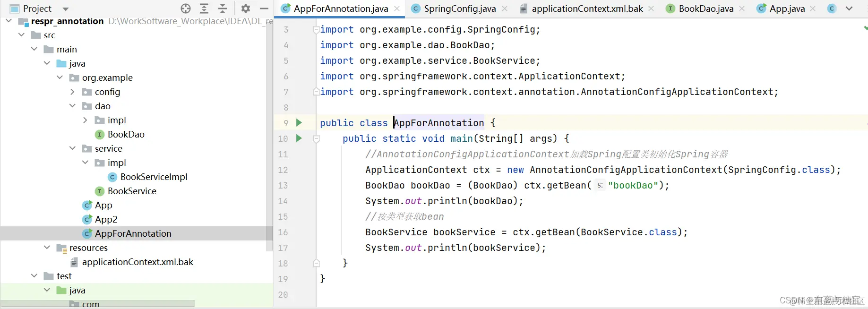
Task: Click SpringConfig.class reference on line 12
Action: tap(779, 170)
